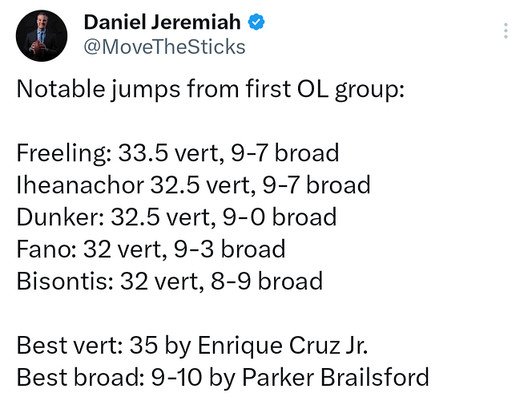Select the '9-3 broad' text
The height and width of the screenshot is (401, 532).
[x=232, y=249]
